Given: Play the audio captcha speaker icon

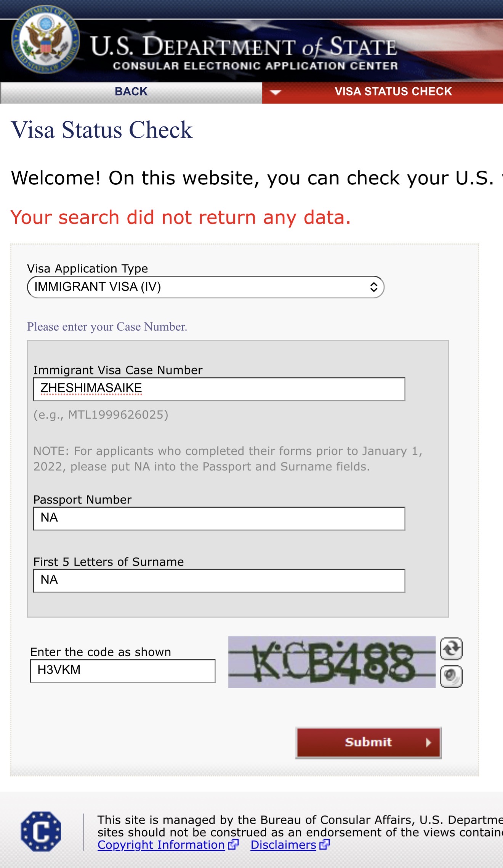Looking at the screenshot, I should [x=451, y=676].
